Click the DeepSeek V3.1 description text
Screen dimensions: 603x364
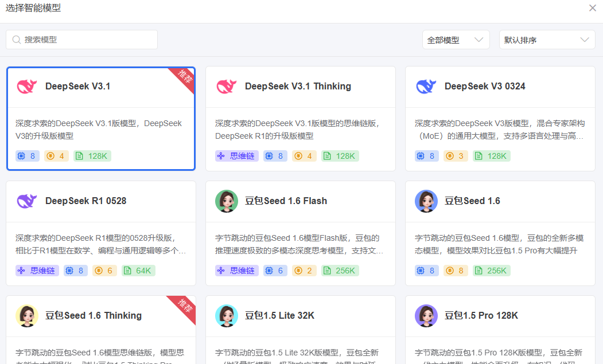pyautogui.click(x=99, y=130)
